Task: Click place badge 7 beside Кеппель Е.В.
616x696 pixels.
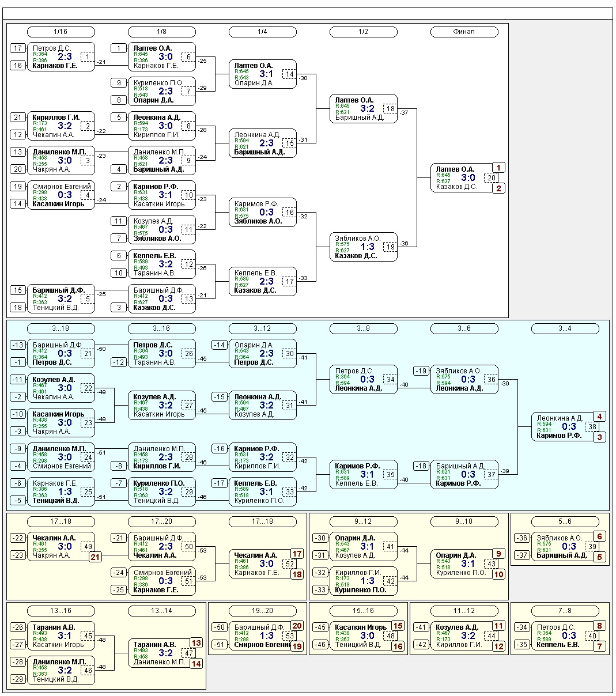Action: (x=600, y=646)
